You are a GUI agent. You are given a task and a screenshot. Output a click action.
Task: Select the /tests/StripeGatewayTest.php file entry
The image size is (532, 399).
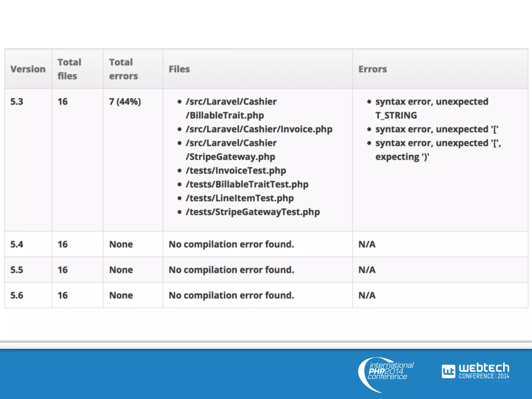tap(253, 212)
